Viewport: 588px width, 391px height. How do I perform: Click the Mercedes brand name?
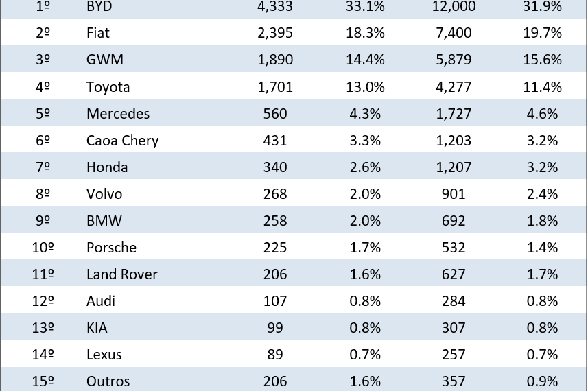118,113
